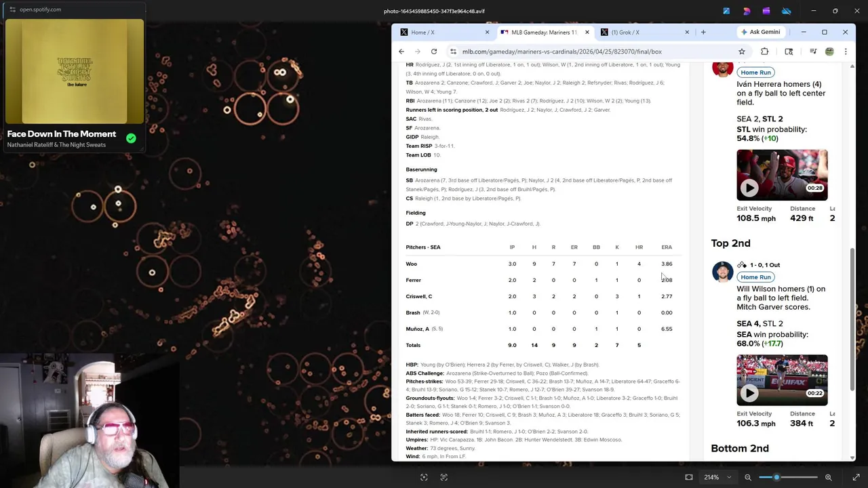The width and height of the screenshot is (868, 488).
Task: Select the MLB Gameday: Mariners tab
Action: pyautogui.click(x=543, y=32)
